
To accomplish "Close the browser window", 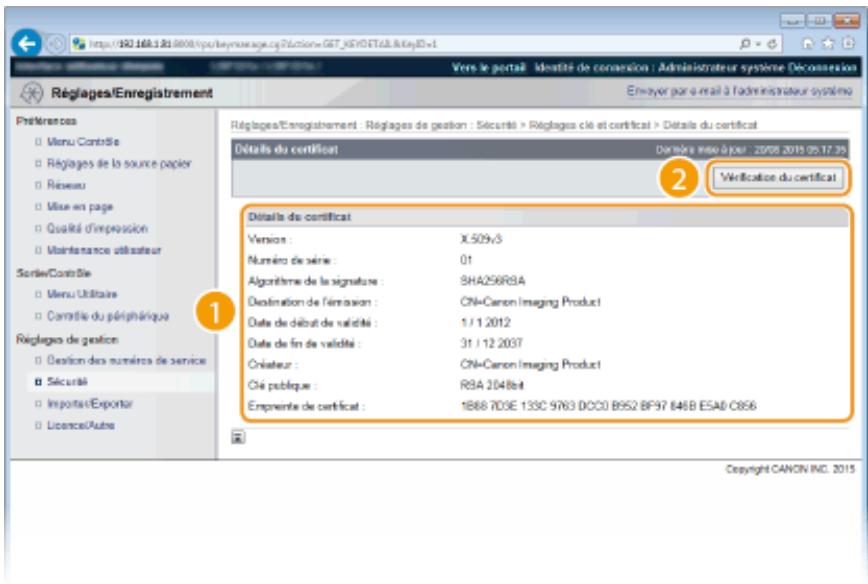I will [847, 21].
